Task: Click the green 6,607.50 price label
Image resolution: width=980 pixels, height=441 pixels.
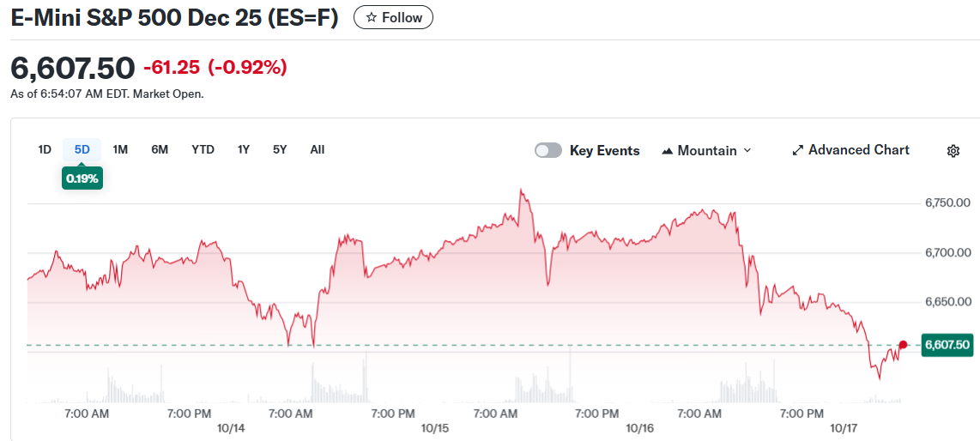Action: (947, 345)
